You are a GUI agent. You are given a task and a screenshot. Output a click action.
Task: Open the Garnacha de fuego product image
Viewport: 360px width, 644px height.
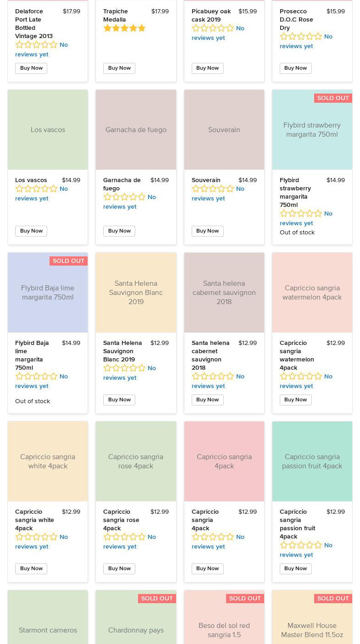(x=136, y=130)
